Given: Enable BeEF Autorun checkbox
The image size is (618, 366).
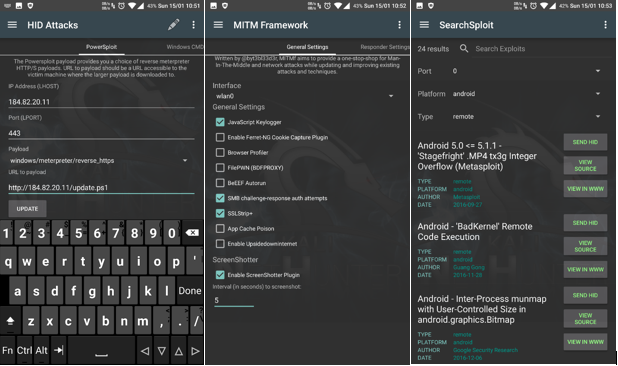Looking at the screenshot, I should 220,183.
